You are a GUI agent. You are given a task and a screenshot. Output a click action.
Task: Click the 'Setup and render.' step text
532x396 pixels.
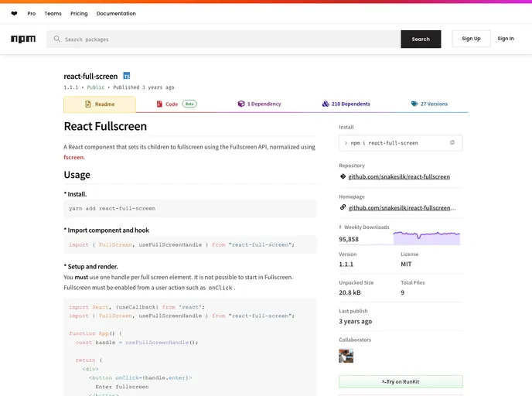pyautogui.click(x=93, y=266)
